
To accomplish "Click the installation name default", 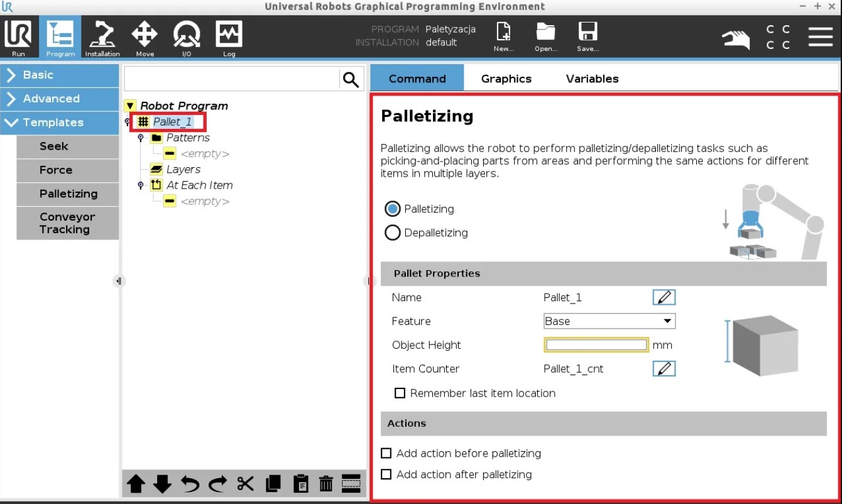I will coord(441,43).
